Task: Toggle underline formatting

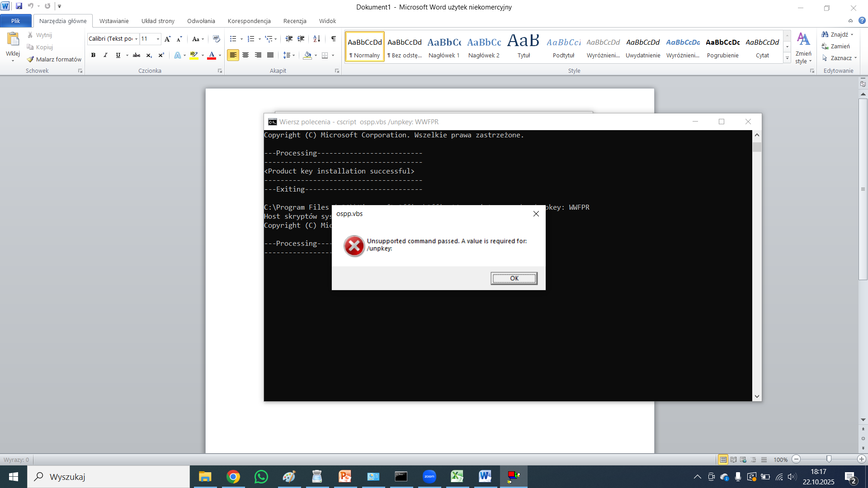Action: [118, 55]
